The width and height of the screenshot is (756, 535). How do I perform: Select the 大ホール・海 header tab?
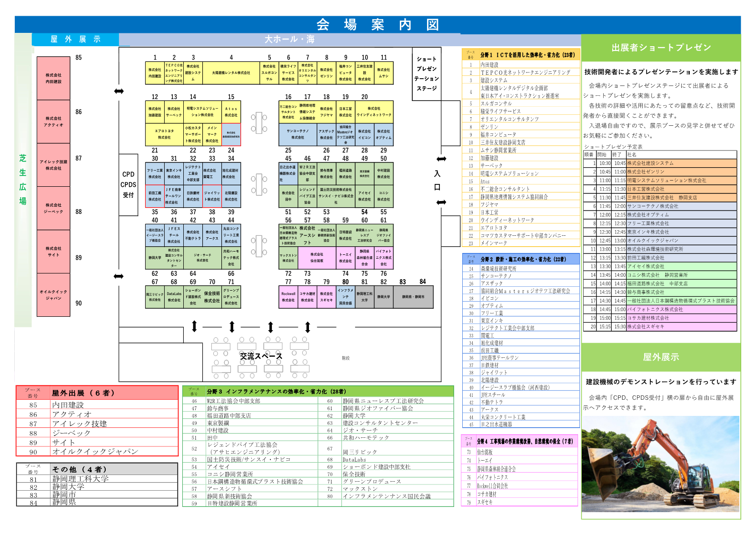pos(289,40)
